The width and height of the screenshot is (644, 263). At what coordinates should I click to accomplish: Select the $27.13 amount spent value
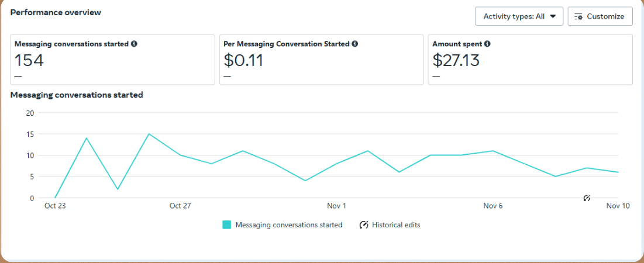click(x=456, y=60)
